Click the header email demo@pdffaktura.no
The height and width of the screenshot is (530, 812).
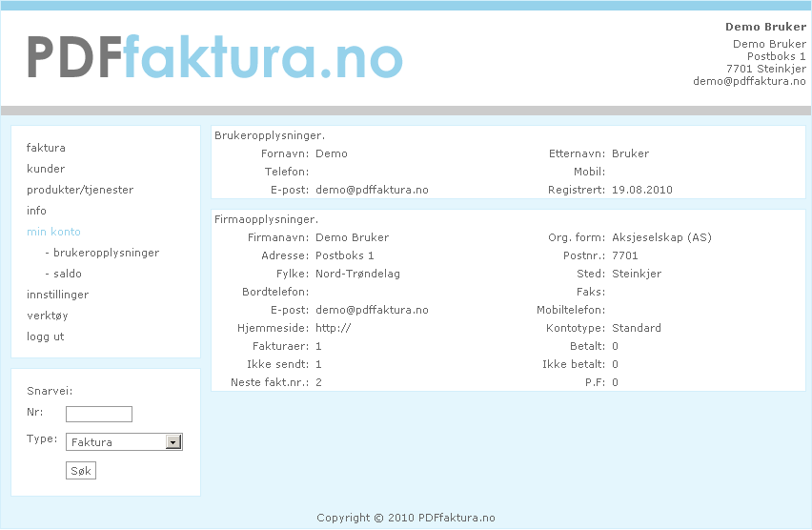tap(749, 81)
